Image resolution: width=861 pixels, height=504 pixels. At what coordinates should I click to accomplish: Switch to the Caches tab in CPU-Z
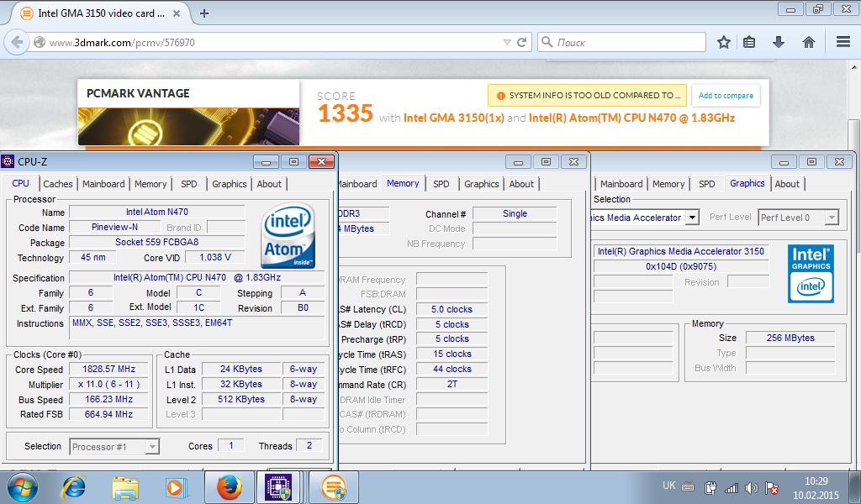(x=58, y=184)
